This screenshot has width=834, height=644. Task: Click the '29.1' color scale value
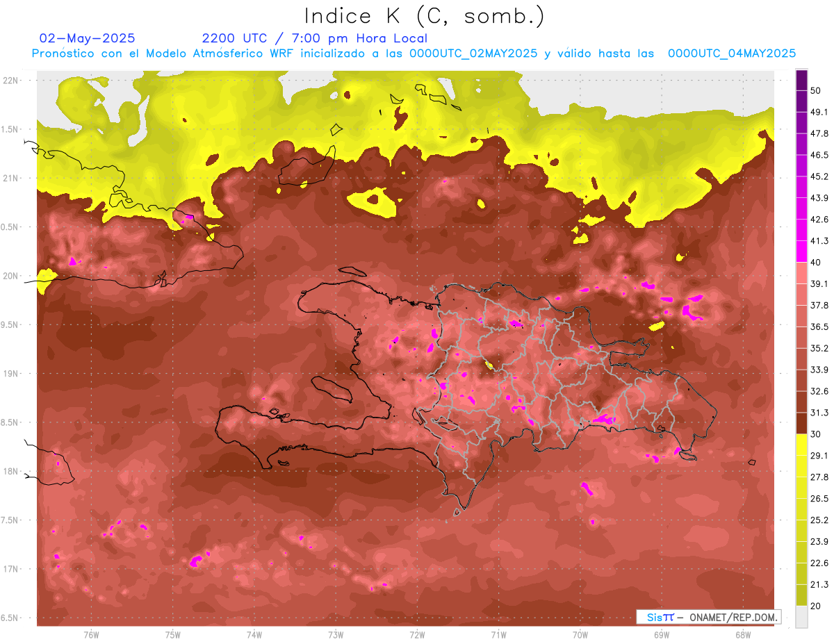pyautogui.click(x=819, y=456)
